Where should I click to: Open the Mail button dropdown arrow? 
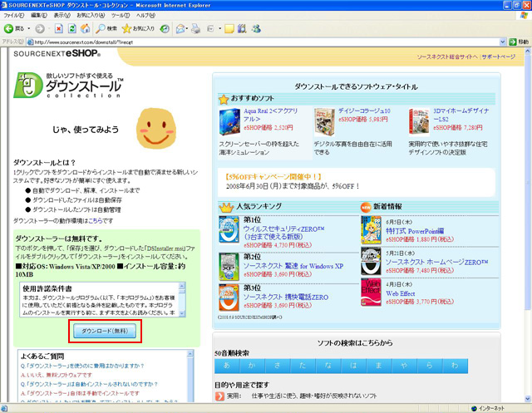click(x=187, y=29)
